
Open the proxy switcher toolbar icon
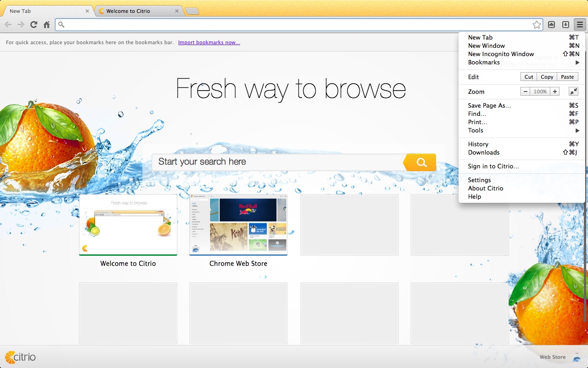click(x=551, y=25)
